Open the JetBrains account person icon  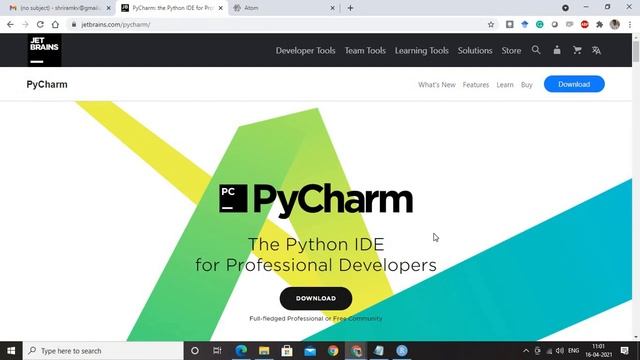(x=557, y=50)
